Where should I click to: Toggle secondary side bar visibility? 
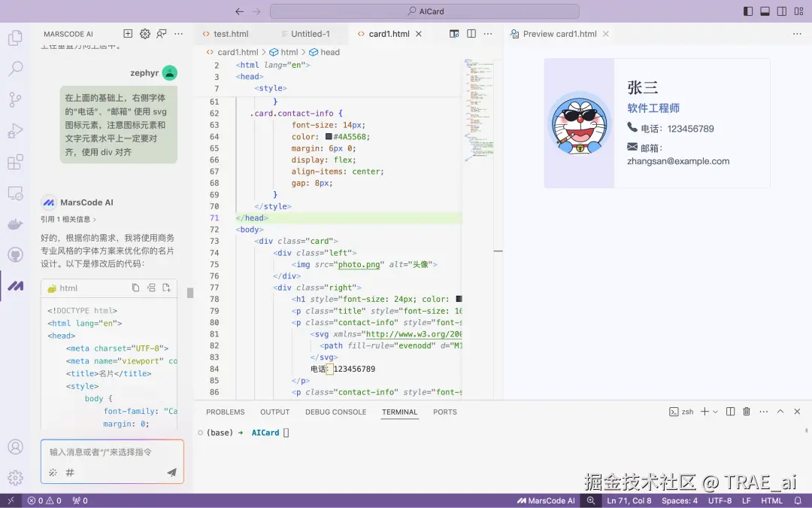782,11
